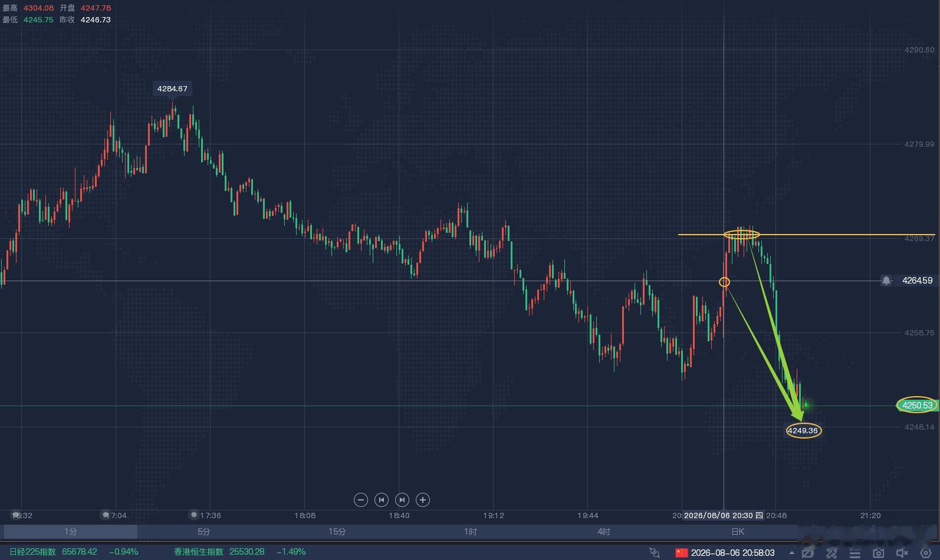Select the 日K timeframe tab

point(738,532)
